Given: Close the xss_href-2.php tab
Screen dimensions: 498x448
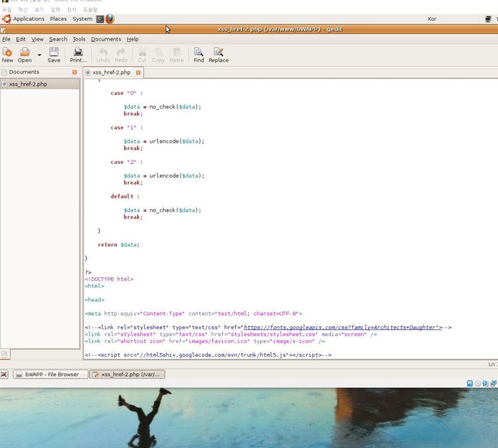Looking at the screenshot, I should [x=138, y=72].
